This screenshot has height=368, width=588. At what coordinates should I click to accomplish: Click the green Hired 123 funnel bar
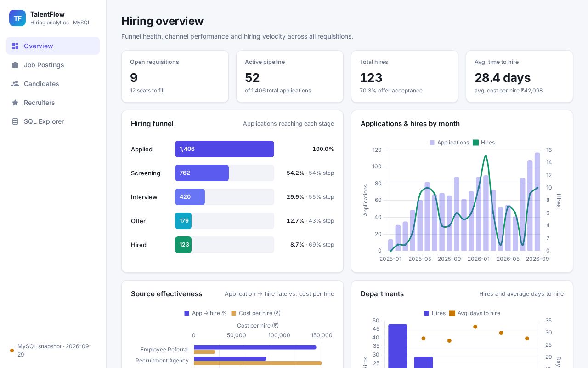click(183, 245)
